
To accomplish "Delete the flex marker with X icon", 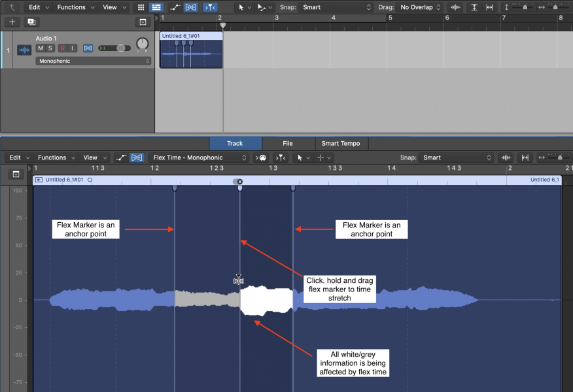I will (239, 182).
